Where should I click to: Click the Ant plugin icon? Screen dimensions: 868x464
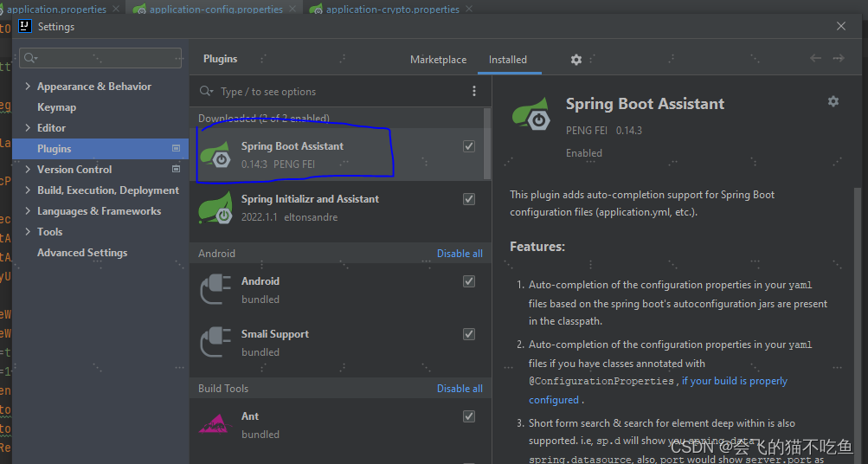coord(215,424)
